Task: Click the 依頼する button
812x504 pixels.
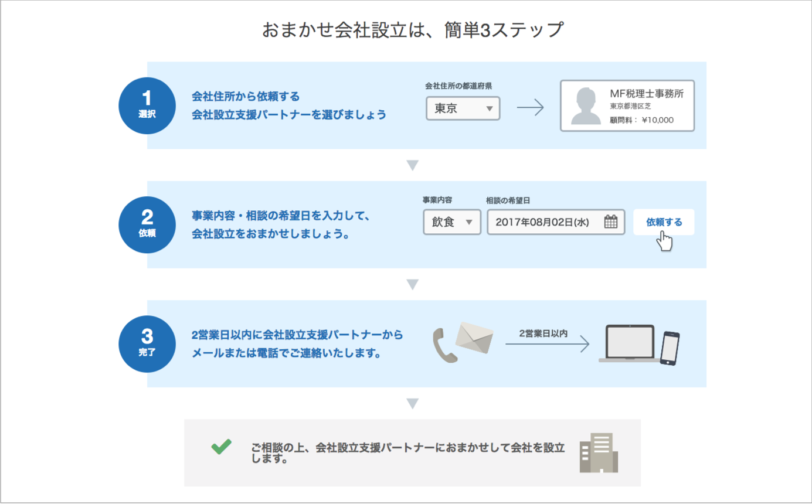Action: (x=664, y=222)
